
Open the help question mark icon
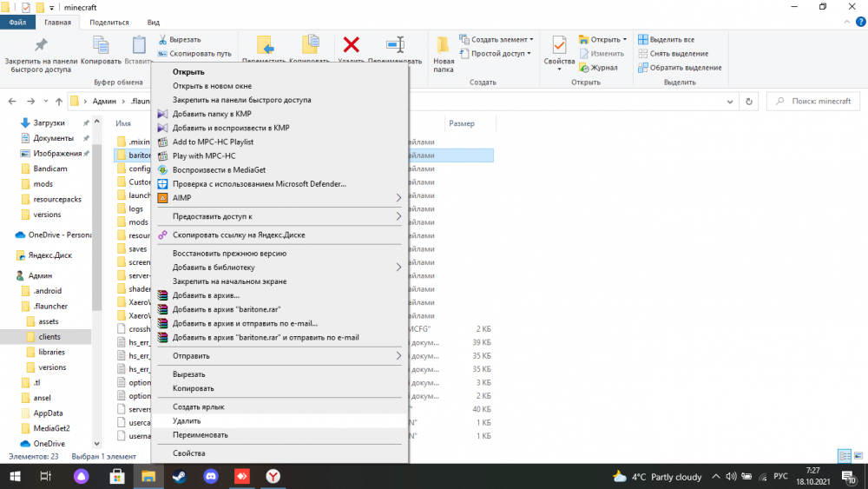tap(860, 23)
